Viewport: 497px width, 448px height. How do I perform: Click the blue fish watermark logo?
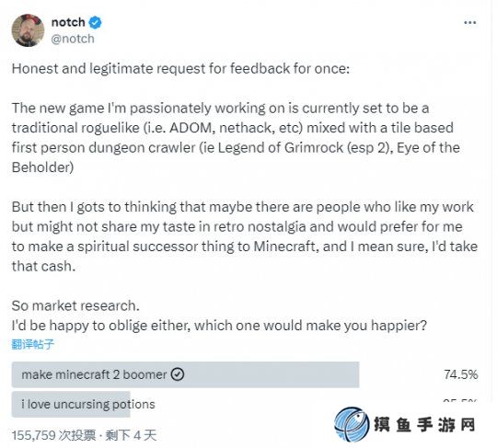click(352, 424)
